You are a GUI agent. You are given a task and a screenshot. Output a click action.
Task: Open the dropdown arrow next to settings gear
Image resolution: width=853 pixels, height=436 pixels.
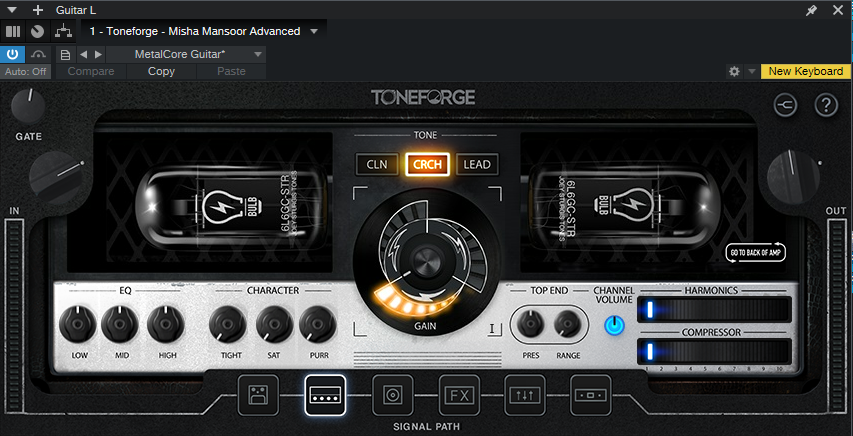point(751,71)
